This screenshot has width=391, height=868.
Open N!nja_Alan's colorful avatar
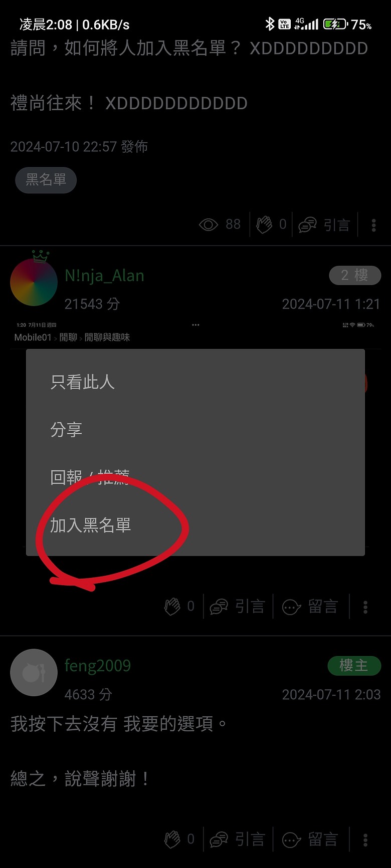34,282
